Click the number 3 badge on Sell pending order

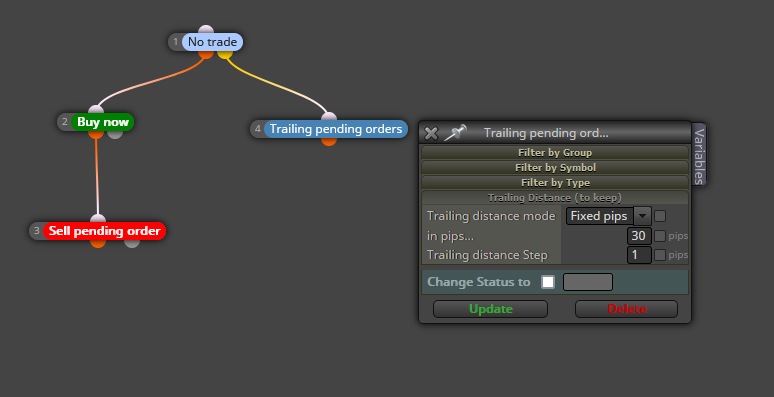click(x=37, y=231)
